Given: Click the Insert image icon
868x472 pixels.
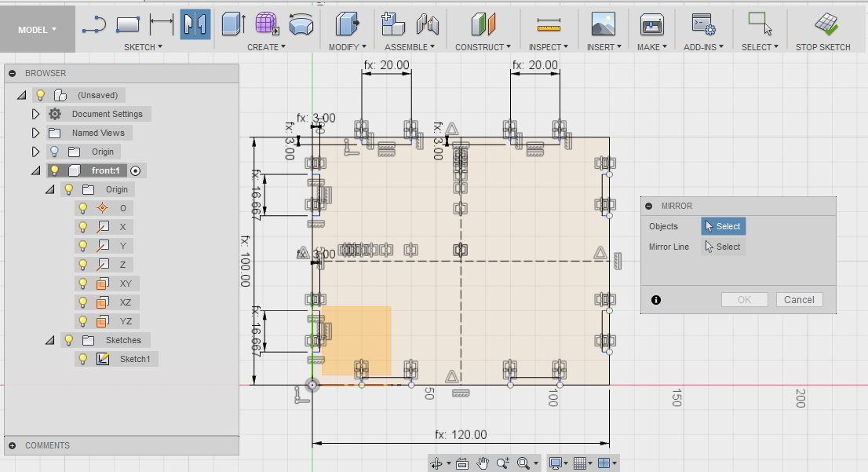Looking at the screenshot, I should 604,25.
